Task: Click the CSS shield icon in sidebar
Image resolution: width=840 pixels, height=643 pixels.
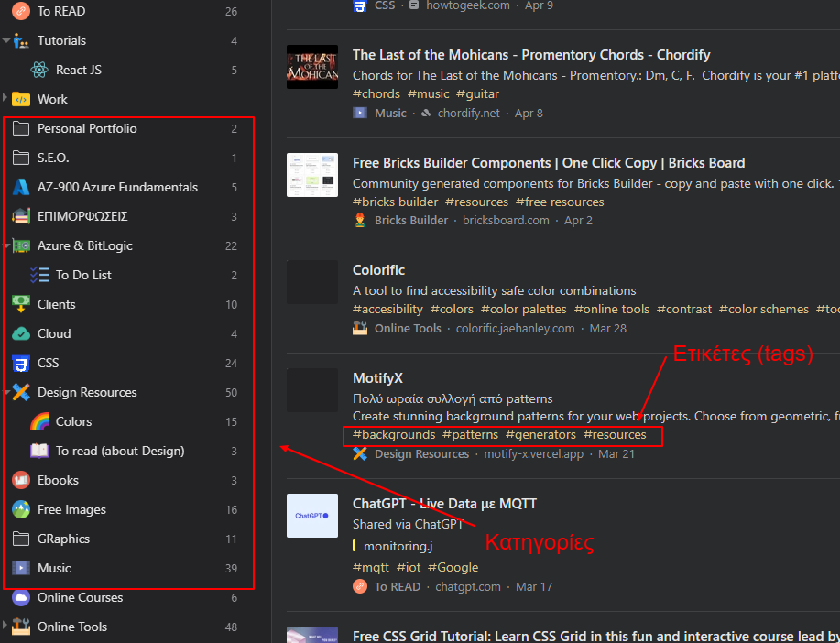Action: coord(21,363)
